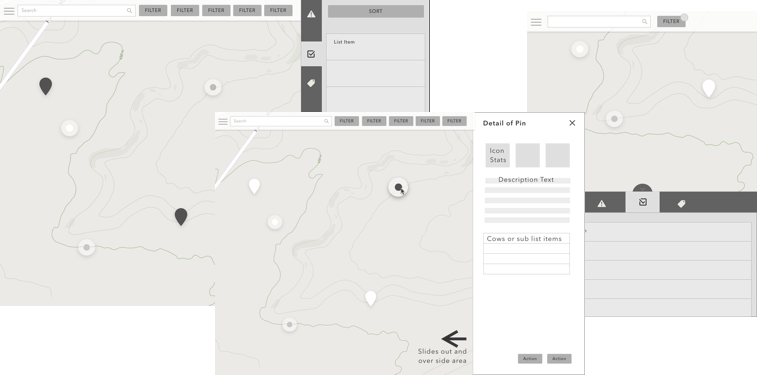Click the Icon Stats tile
The height and width of the screenshot is (375, 757).
pos(498,155)
